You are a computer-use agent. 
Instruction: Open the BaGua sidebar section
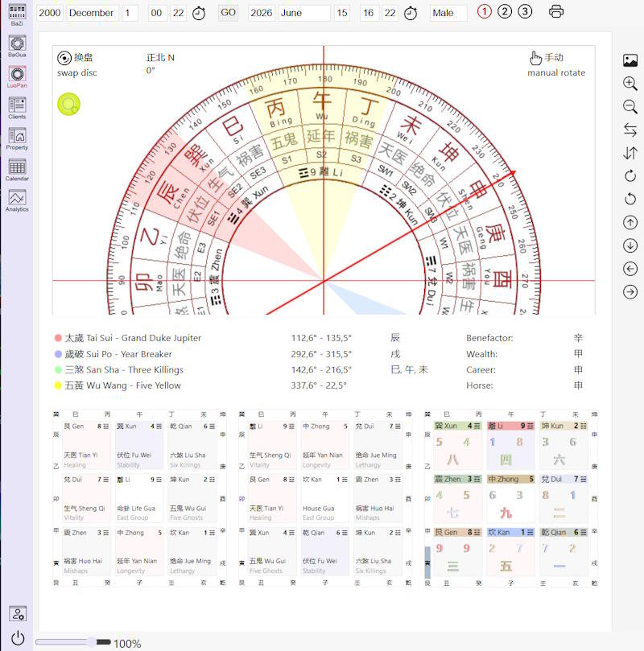coord(17,46)
